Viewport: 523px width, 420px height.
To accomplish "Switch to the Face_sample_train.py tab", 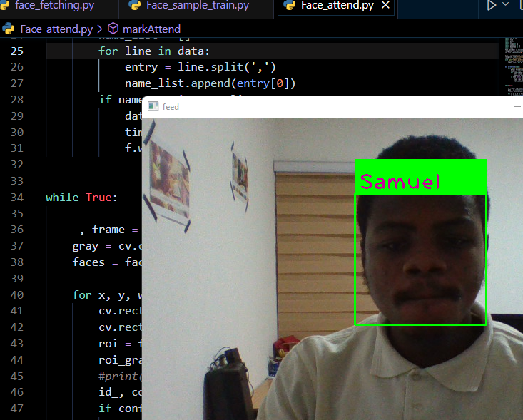I will click(196, 5).
